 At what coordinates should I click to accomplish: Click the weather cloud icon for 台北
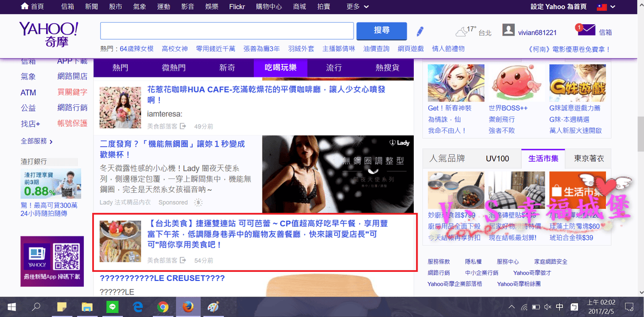click(x=462, y=32)
